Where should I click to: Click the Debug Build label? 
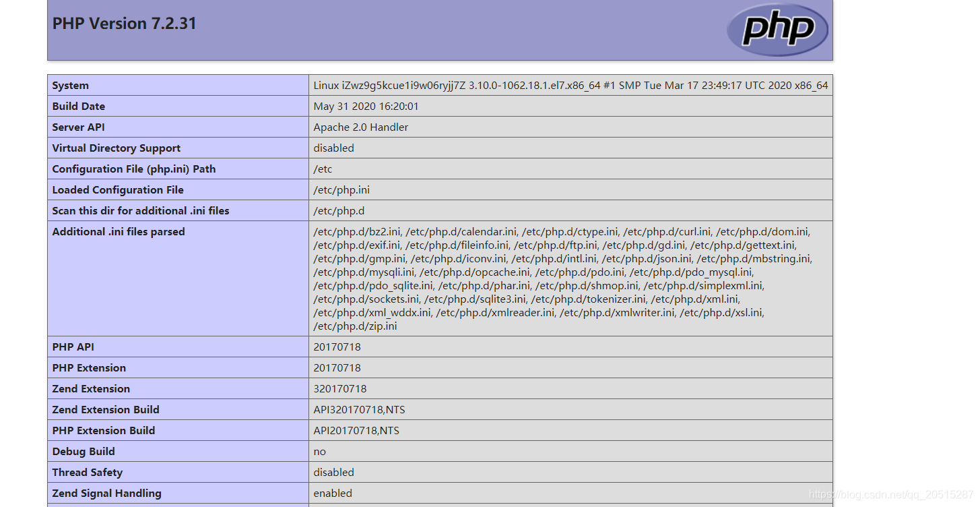point(84,452)
